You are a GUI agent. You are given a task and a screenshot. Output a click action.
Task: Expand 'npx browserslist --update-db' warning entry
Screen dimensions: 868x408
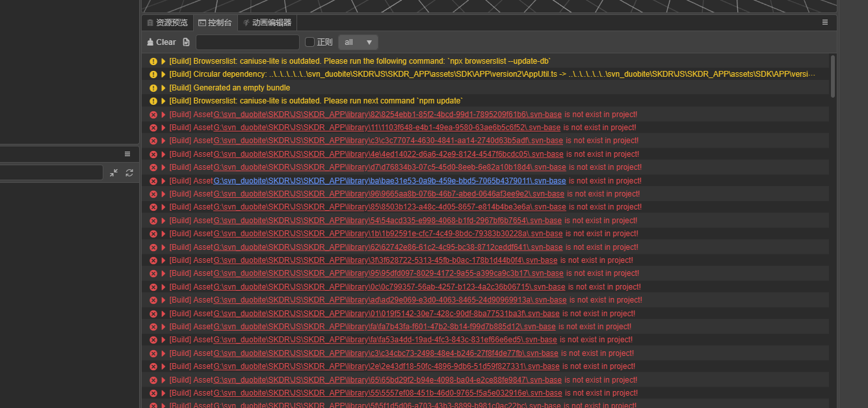tap(164, 61)
